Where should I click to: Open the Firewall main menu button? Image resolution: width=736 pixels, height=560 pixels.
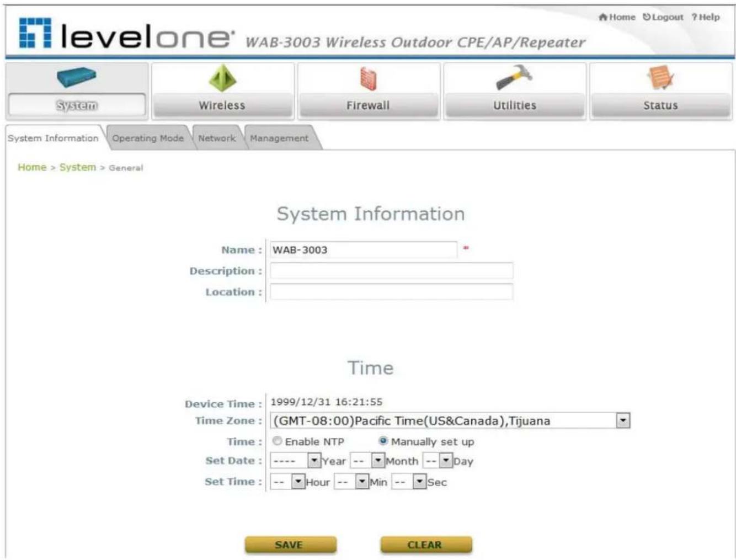368,105
